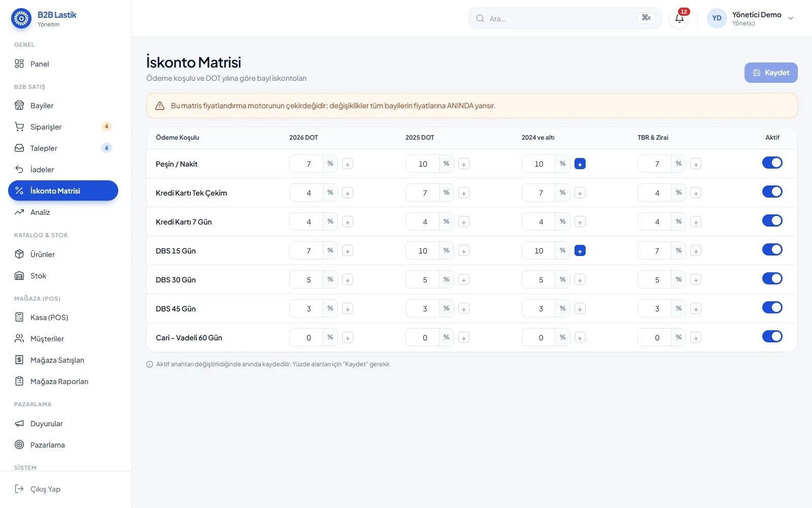This screenshot has height=508, width=812.
Task: Click the plus next to Kredi Kartı 7 Gün 2026 DOT
Action: (348, 222)
